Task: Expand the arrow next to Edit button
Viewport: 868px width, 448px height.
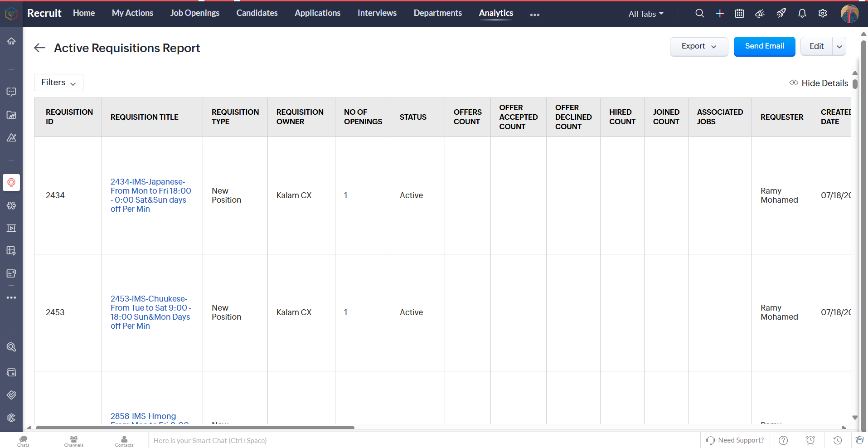Action: tap(839, 46)
